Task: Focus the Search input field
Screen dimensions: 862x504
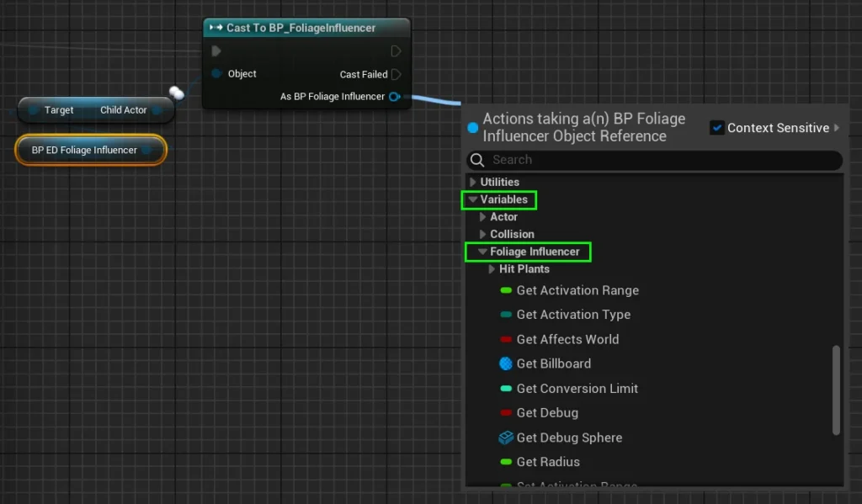Action: (657, 160)
